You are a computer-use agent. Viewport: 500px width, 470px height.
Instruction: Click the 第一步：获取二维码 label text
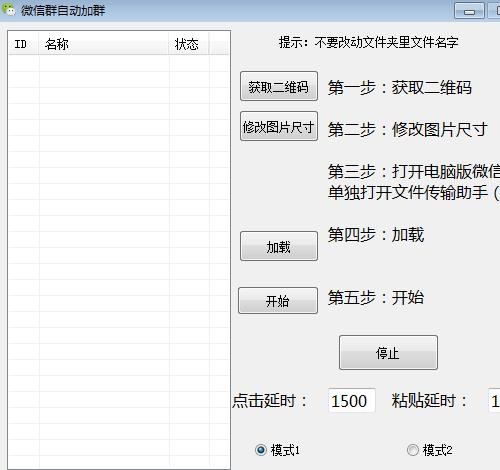399,88
